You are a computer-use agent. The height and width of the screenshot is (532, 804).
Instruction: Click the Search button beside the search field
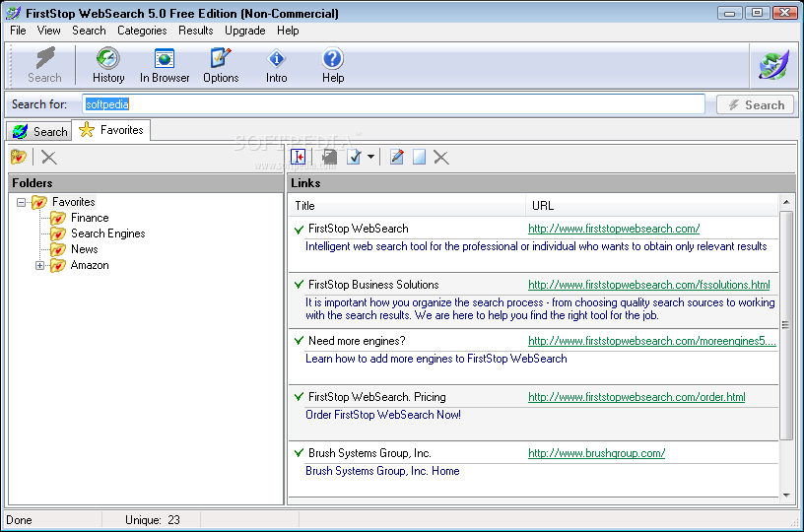tap(756, 105)
